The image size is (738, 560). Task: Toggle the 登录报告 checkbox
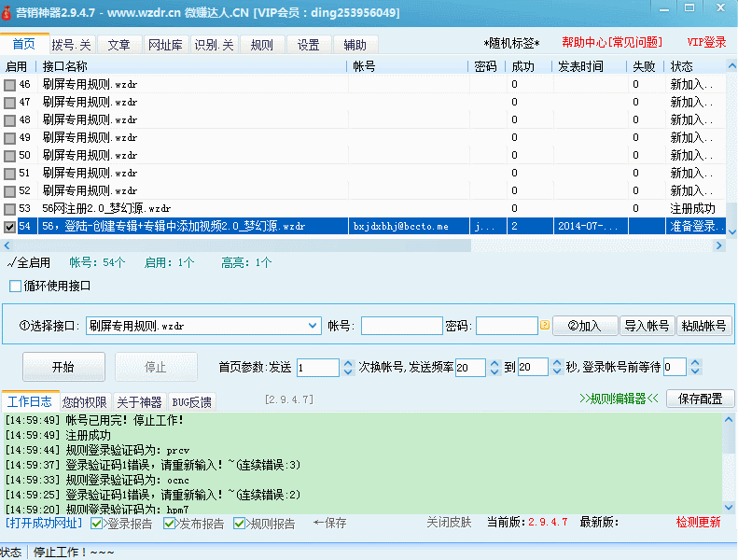[x=98, y=524]
